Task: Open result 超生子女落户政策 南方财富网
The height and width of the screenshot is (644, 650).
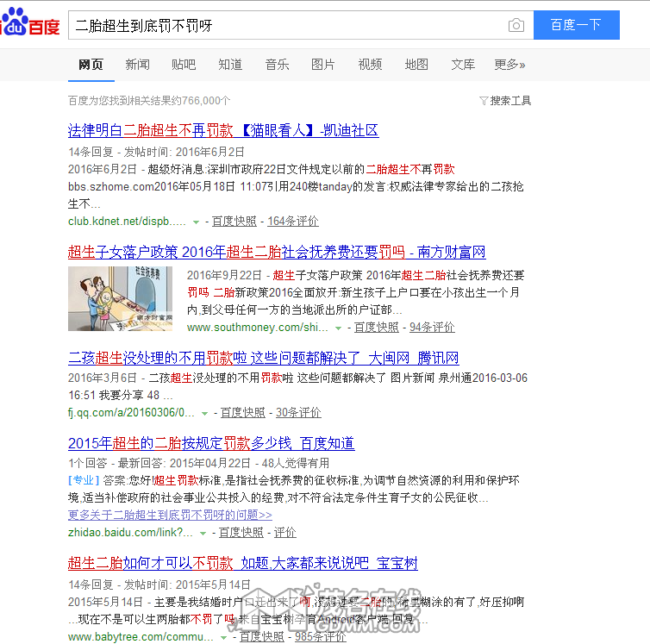Action: (x=277, y=252)
